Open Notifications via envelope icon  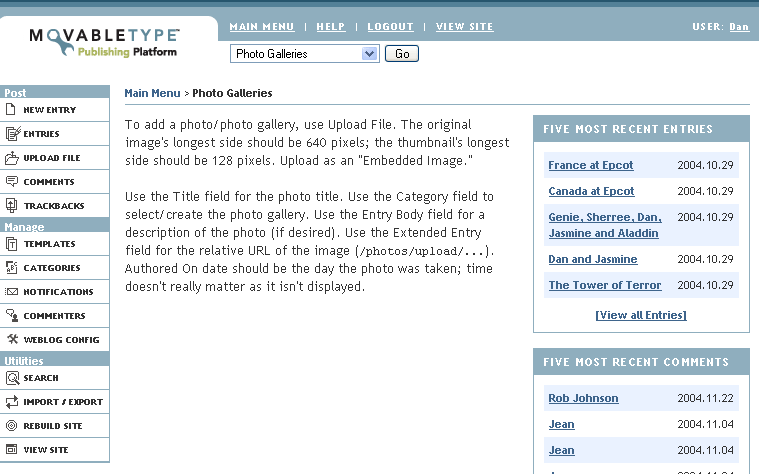coord(12,292)
